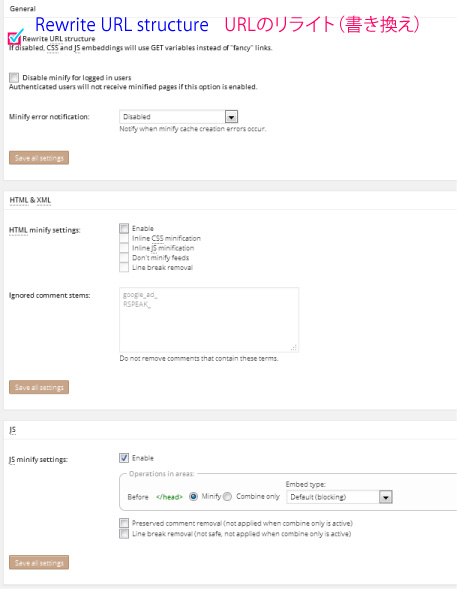457x589 pixels.
Task: Click Save all settings in HTML & XML section
Action: pos(39,387)
